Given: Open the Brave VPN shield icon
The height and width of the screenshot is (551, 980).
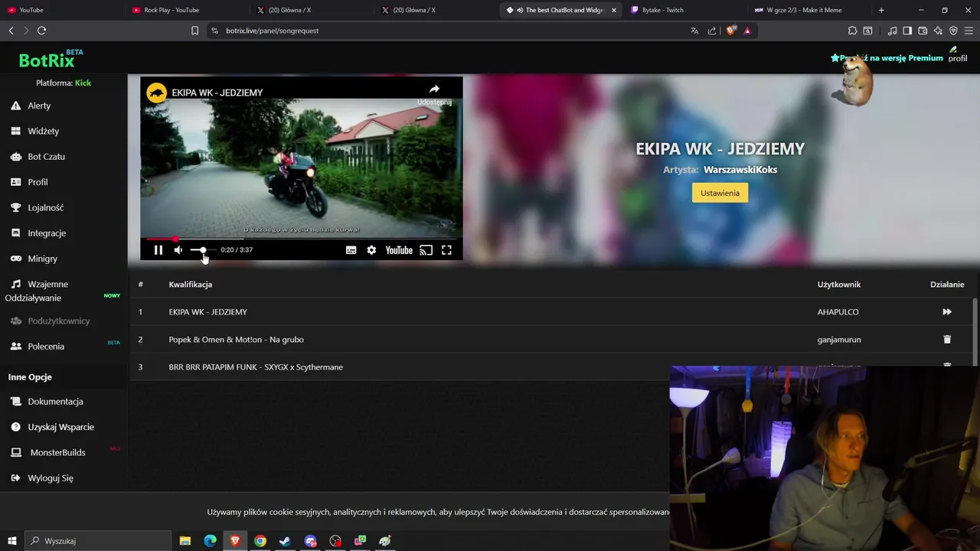Looking at the screenshot, I should (953, 31).
